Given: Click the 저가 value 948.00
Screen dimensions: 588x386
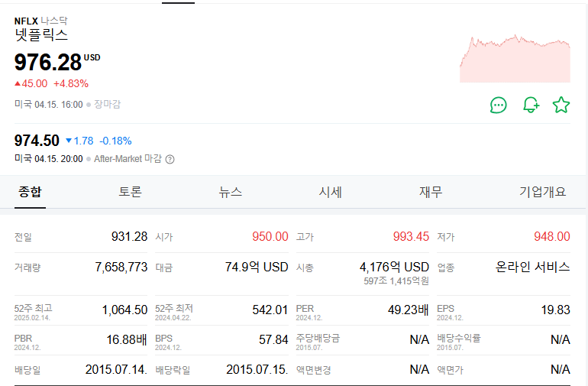Looking at the screenshot, I should pos(552,236).
